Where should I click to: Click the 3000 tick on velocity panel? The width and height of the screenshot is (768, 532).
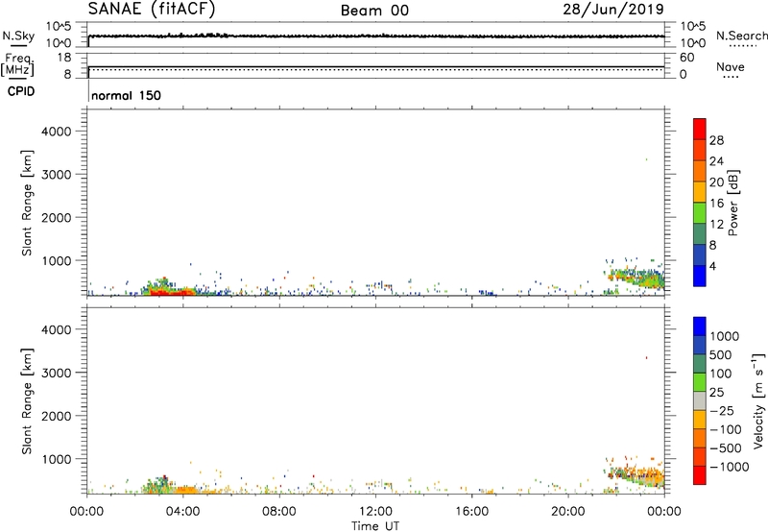pyautogui.click(x=57, y=373)
